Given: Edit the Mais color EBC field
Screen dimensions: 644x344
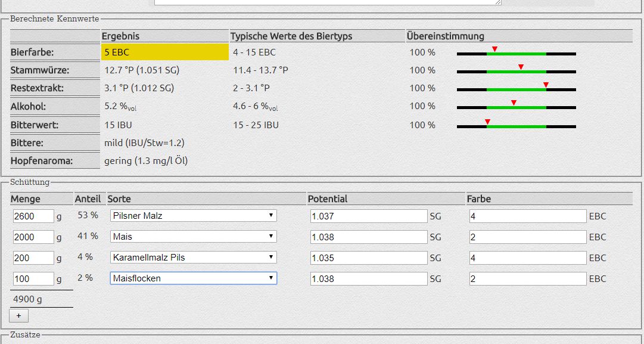Looking at the screenshot, I should (527, 237).
